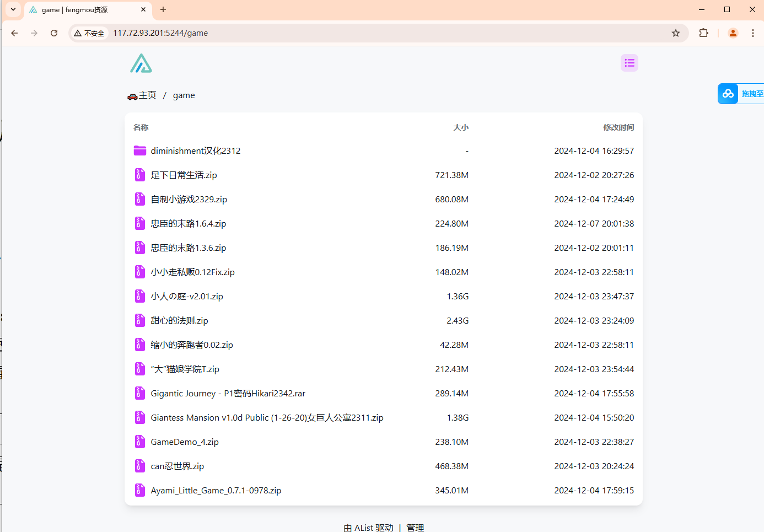Click size value 42.28M
764x532 pixels.
(454, 345)
